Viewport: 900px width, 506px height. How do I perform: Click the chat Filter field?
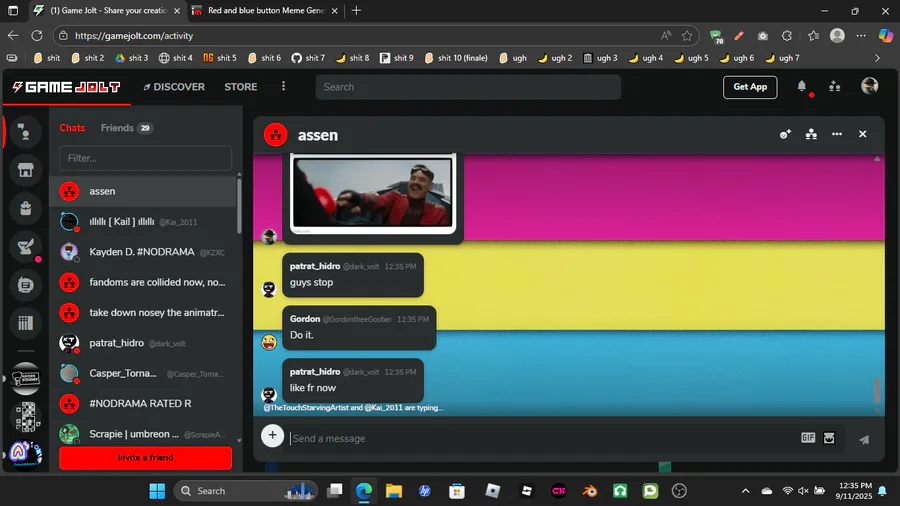tap(145, 158)
